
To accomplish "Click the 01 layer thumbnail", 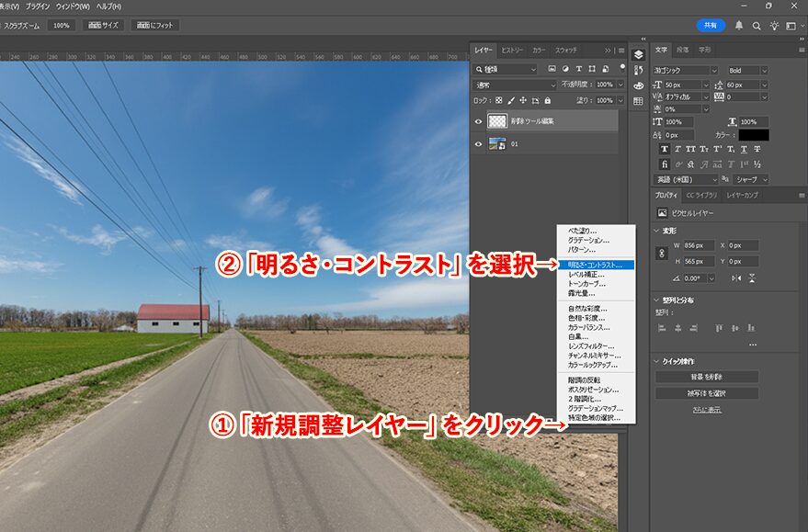I will [x=496, y=142].
